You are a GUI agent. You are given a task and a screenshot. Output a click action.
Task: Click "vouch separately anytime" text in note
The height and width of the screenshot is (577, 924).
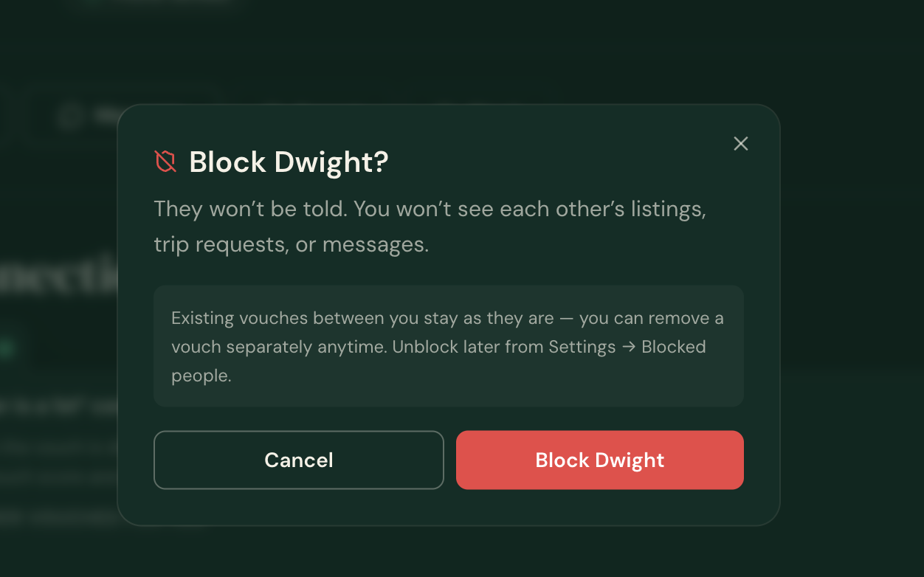(x=279, y=347)
